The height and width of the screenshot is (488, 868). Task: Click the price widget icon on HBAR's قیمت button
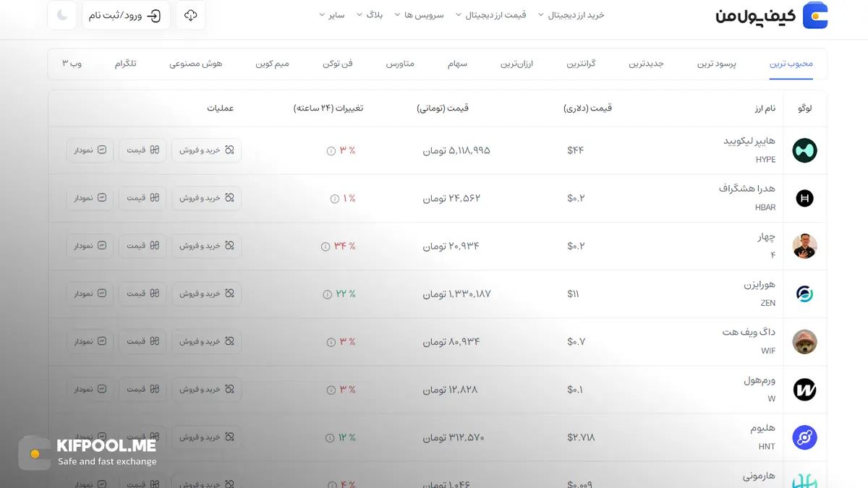tap(156, 197)
